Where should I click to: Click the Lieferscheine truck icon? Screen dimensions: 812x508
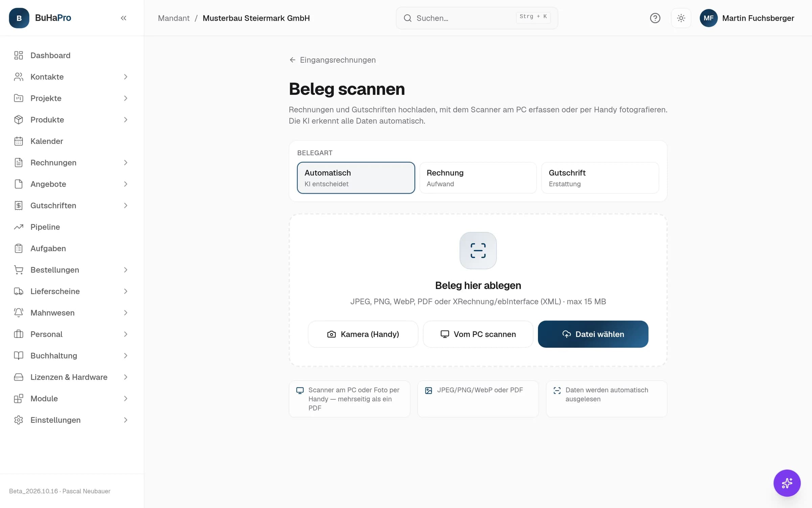(x=19, y=291)
